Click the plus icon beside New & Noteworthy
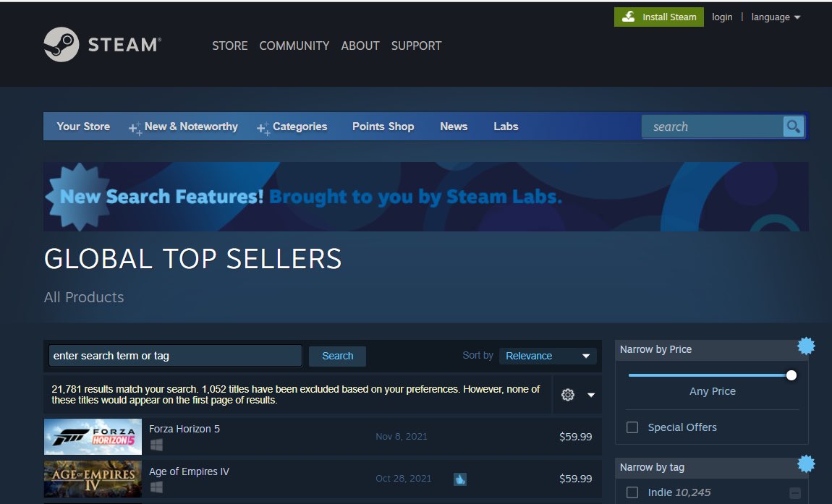The image size is (832, 504). [x=135, y=128]
